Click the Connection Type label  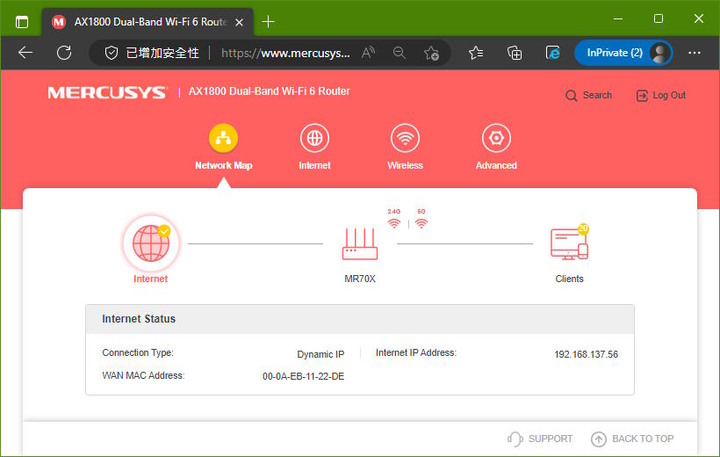(x=138, y=353)
